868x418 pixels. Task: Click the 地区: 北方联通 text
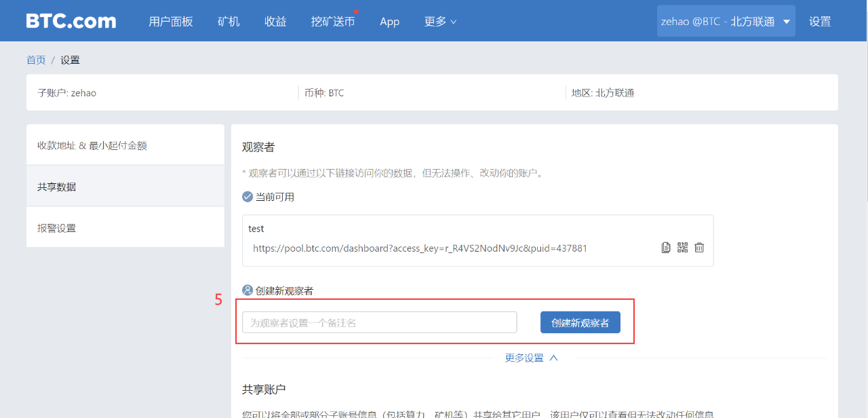pos(603,92)
